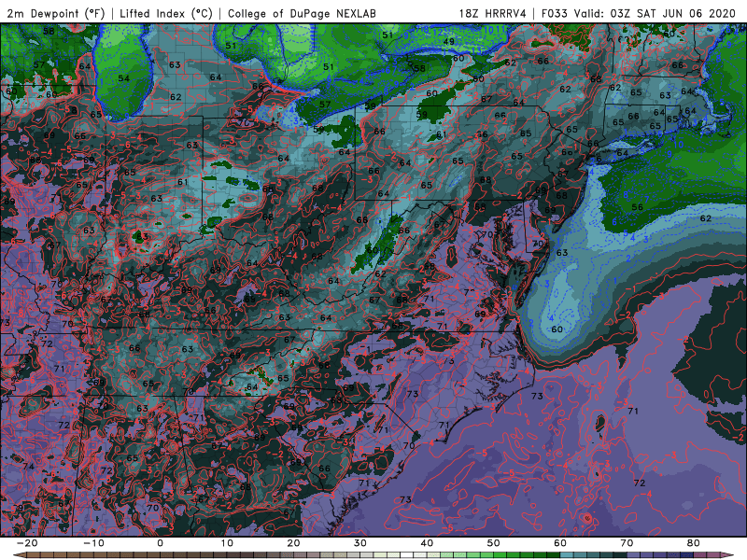The image size is (747, 560).
Task: Click the '30' colorbar scale label
Action: pyautogui.click(x=360, y=543)
